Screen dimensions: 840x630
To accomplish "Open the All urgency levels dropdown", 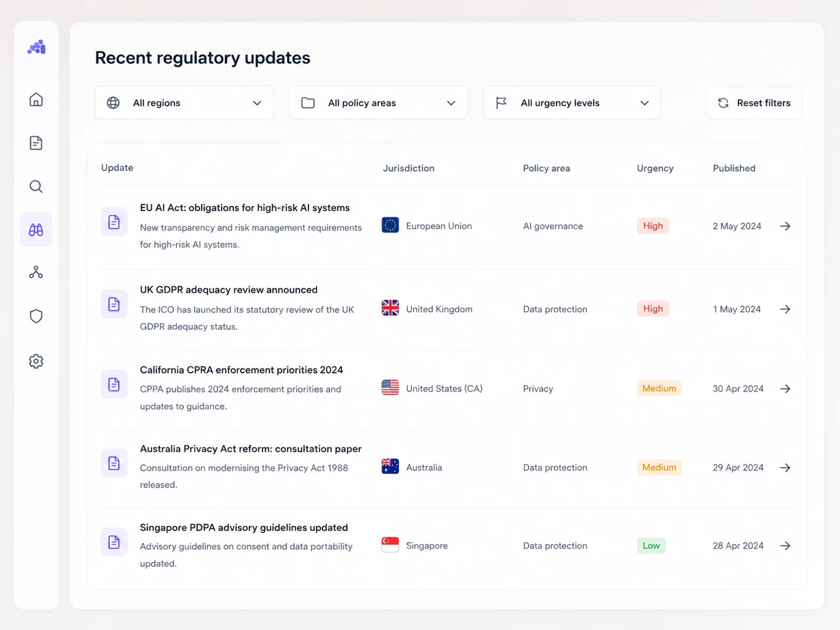I will (x=572, y=103).
